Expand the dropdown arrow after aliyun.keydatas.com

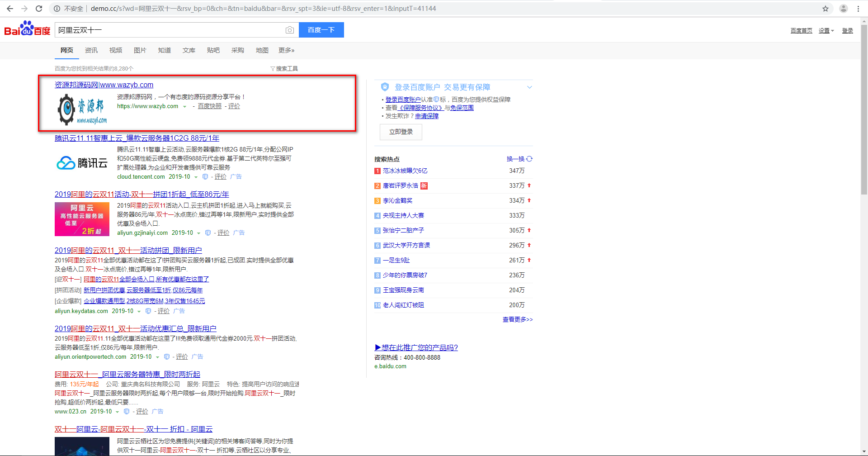(139, 312)
